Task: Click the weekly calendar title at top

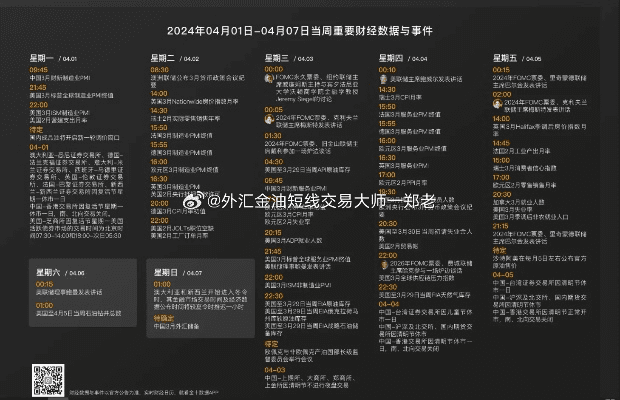Action: pyautogui.click(x=309, y=29)
